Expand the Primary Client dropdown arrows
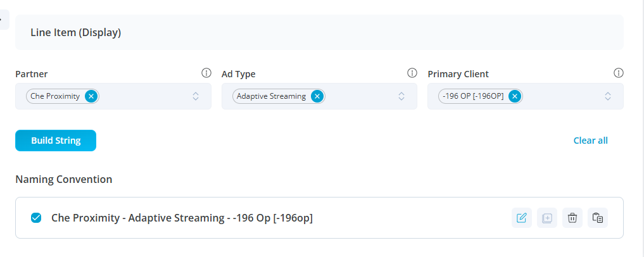The image size is (644, 257). click(608, 96)
